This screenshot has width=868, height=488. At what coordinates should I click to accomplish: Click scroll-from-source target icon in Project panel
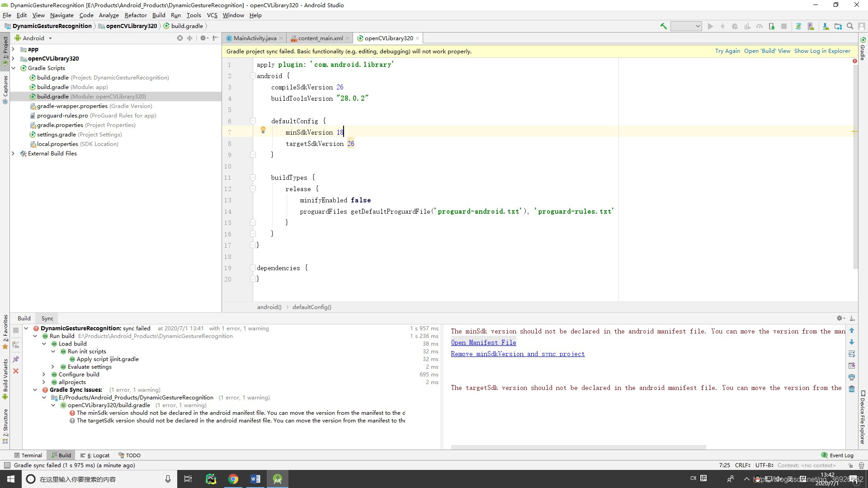click(x=180, y=38)
